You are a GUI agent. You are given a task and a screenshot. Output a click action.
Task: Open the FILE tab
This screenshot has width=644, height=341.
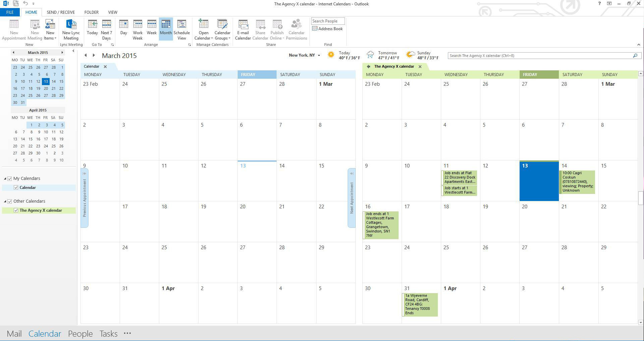[x=10, y=12]
